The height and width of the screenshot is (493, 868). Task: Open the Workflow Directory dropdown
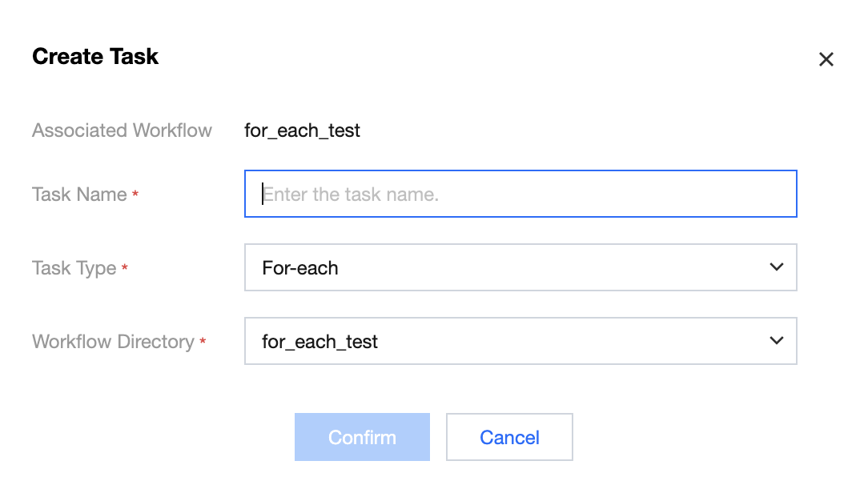(x=520, y=341)
